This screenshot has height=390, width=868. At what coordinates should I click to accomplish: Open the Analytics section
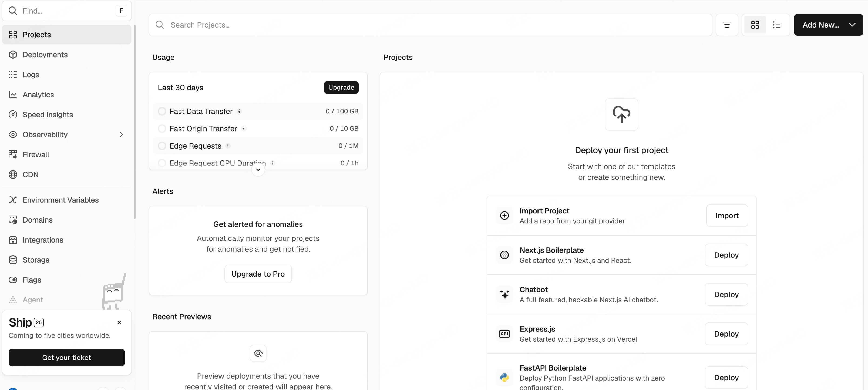[x=66, y=94]
